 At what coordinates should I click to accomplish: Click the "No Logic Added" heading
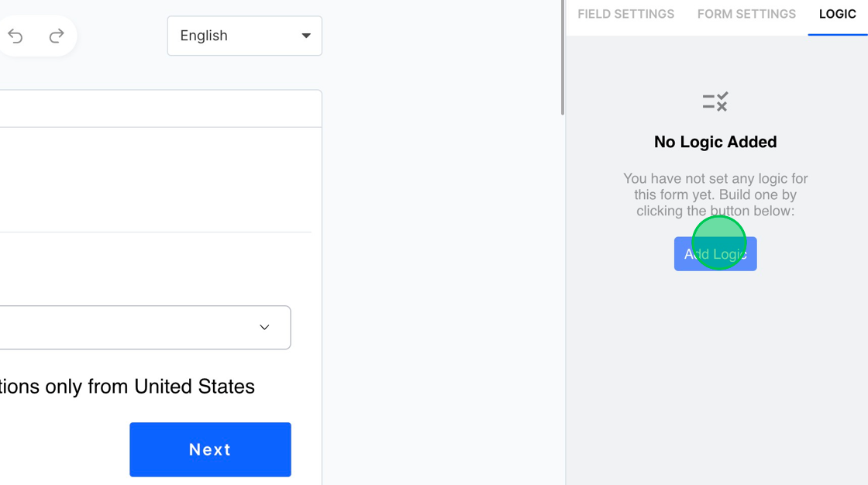coord(715,142)
